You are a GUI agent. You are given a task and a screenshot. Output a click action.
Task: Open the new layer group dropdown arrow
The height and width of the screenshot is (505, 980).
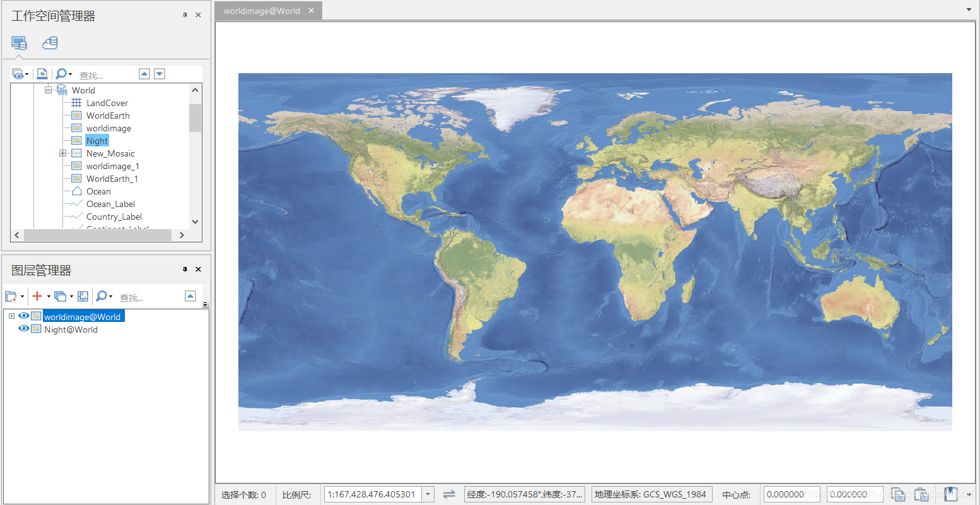coord(22,297)
